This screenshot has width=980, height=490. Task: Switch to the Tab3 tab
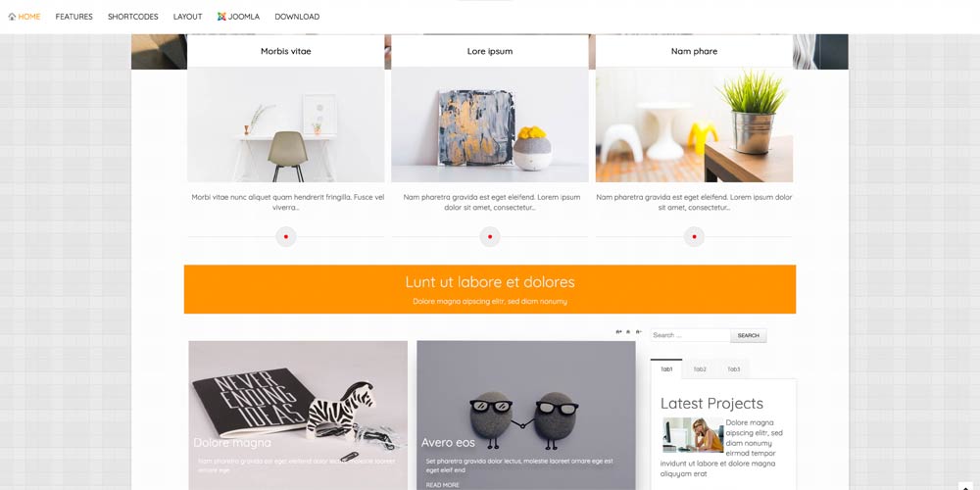[x=734, y=369]
